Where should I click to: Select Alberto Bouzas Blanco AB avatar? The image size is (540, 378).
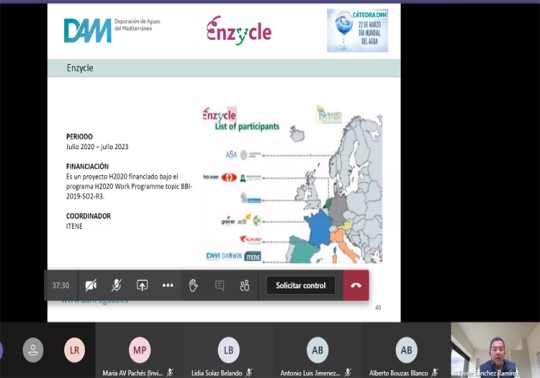click(406, 350)
